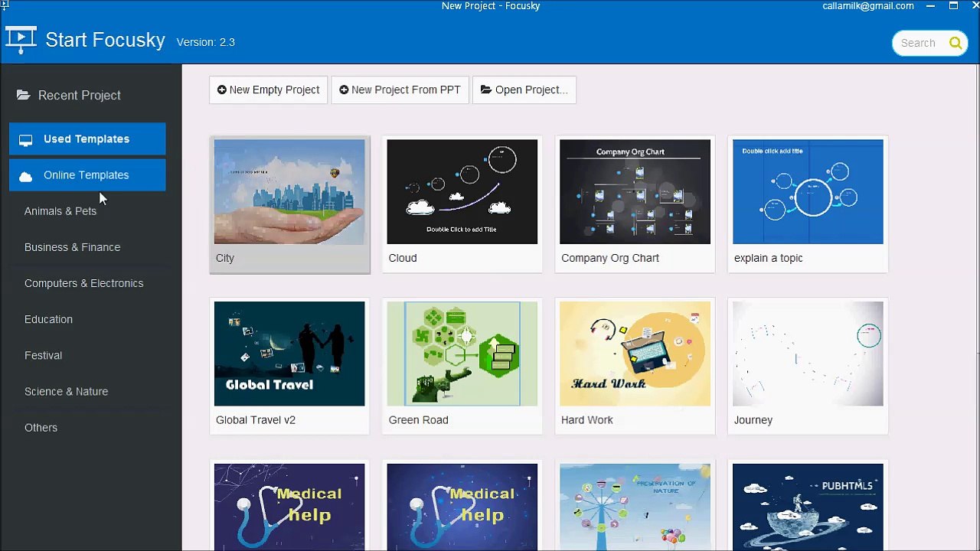The width and height of the screenshot is (980, 551).
Task: Maximize the Focusky window
Action: (953, 6)
